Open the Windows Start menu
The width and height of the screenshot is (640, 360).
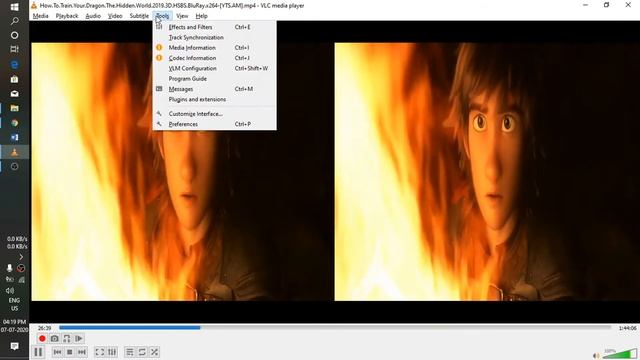(14, 7)
